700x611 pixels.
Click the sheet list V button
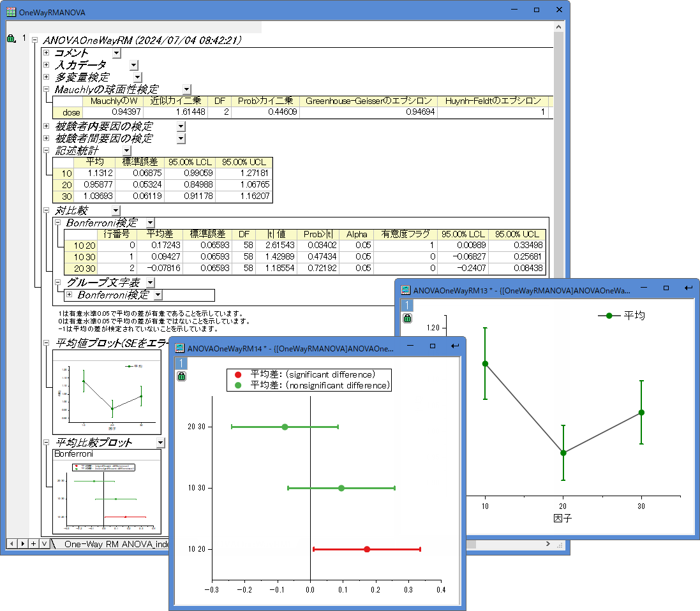44,543
